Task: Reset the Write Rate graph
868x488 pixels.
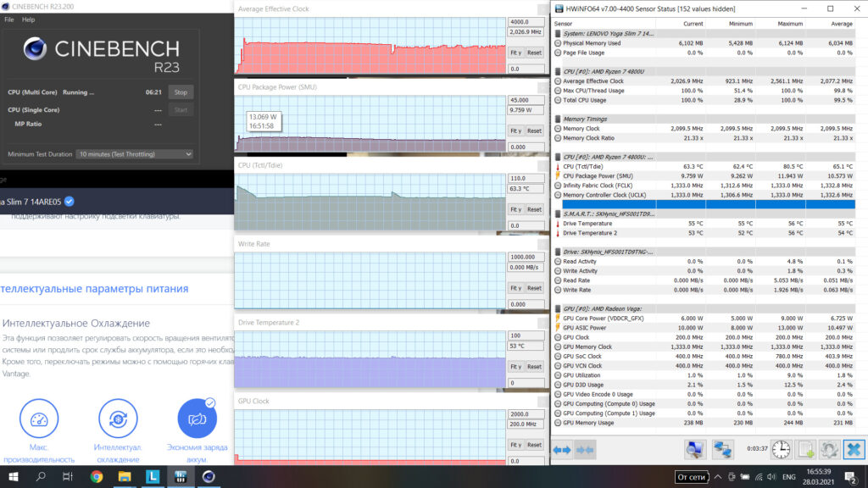Action: tap(534, 288)
